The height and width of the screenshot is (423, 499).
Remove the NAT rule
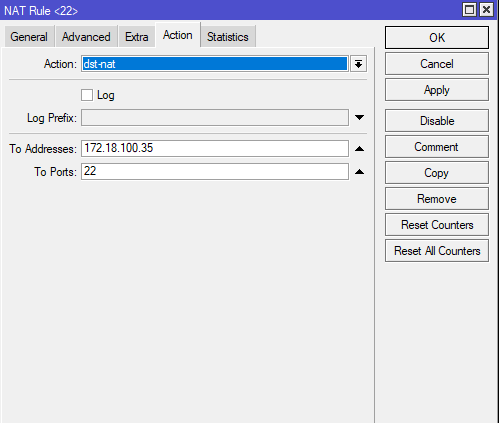tap(437, 199)
